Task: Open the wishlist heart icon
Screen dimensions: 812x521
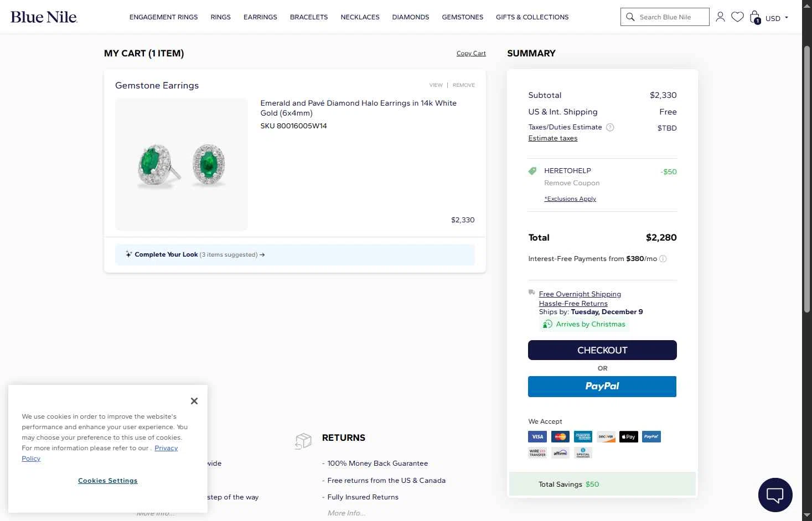Action: 737,17
